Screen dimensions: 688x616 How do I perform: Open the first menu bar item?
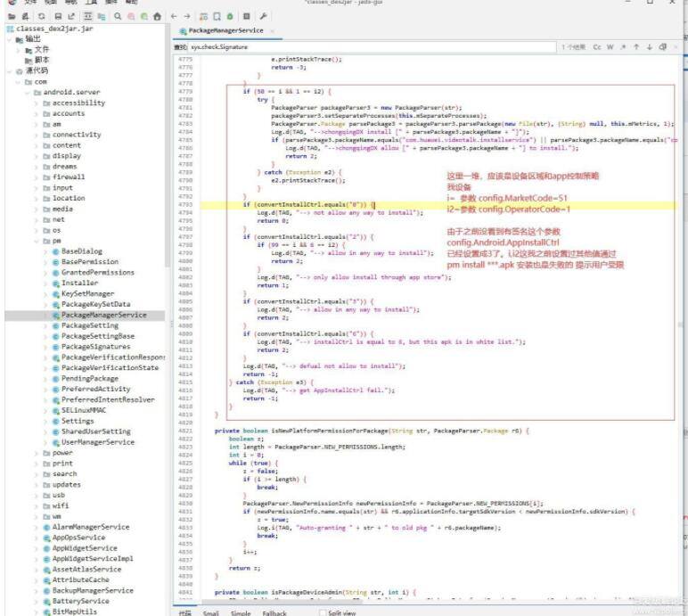pos(30,2)
